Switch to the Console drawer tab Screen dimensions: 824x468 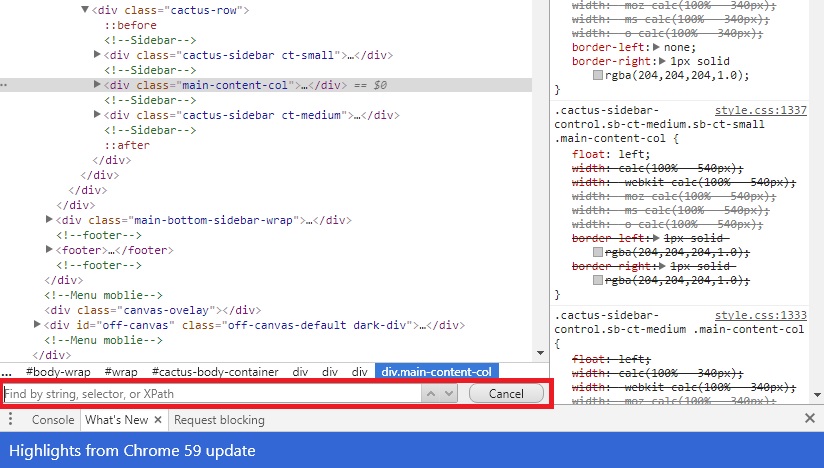click(53, 420)
